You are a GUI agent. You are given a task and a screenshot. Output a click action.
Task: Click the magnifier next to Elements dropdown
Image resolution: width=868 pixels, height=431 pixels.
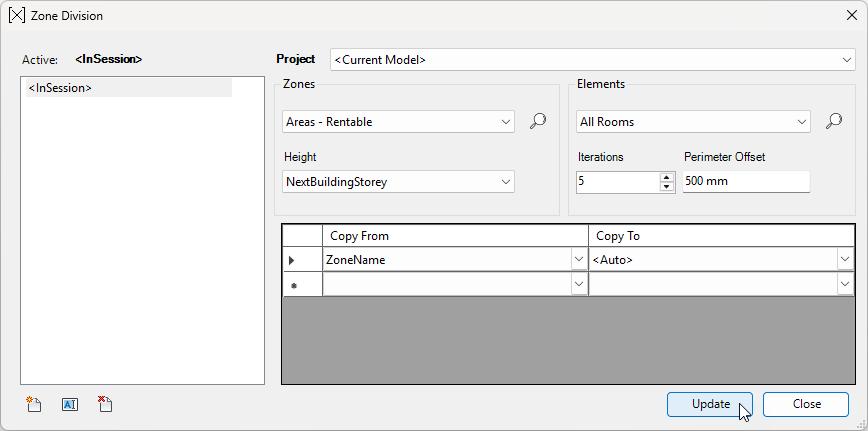[833, 122]
